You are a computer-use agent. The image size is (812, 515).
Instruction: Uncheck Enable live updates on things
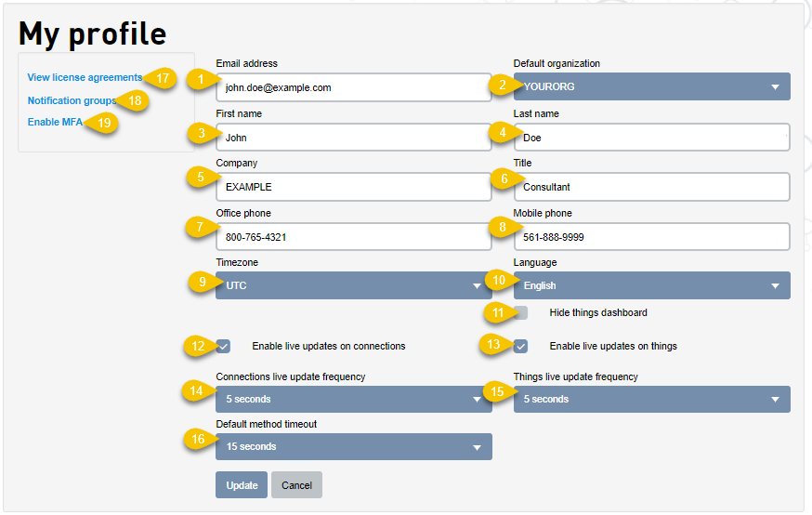521,346
